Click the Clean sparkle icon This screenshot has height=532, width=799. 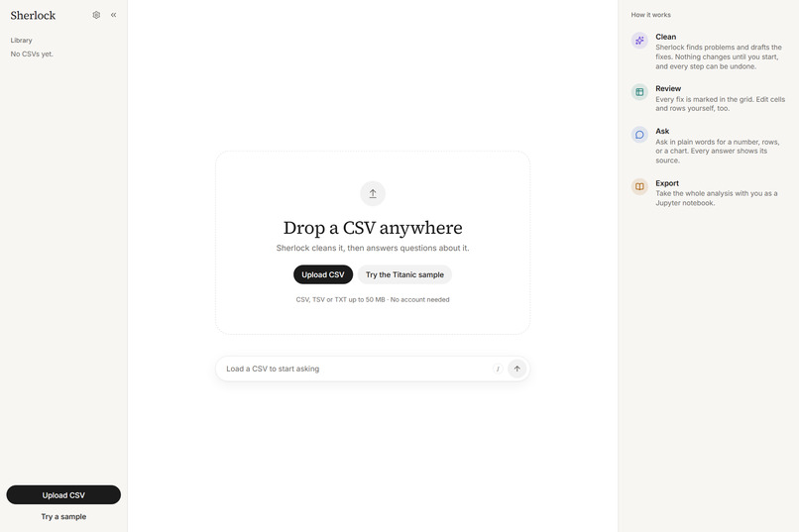pos(639,41)
